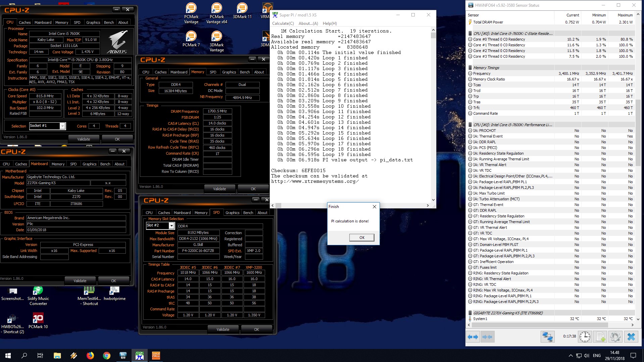Select IA: Thermal Event row

(x=551, y=136)
